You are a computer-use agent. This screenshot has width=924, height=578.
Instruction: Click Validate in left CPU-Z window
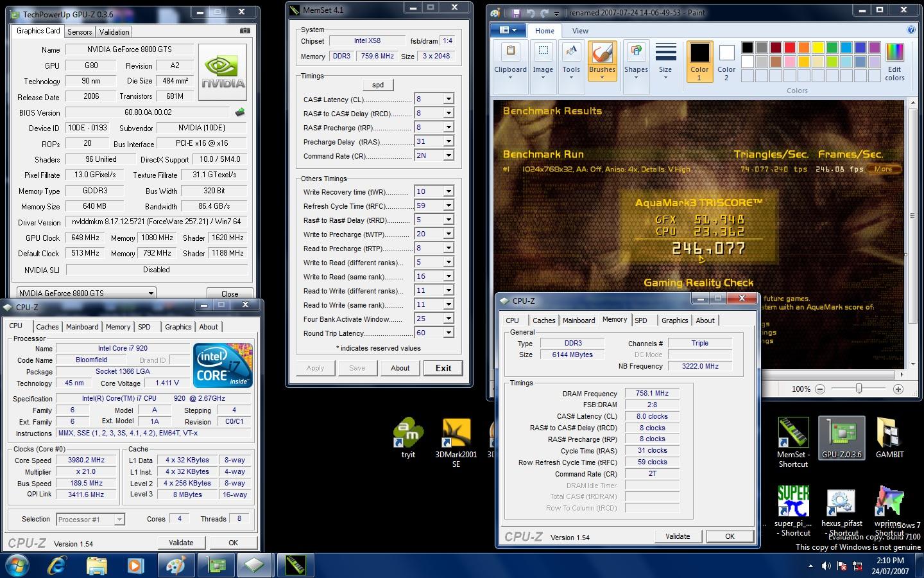(x=181, y=543)
